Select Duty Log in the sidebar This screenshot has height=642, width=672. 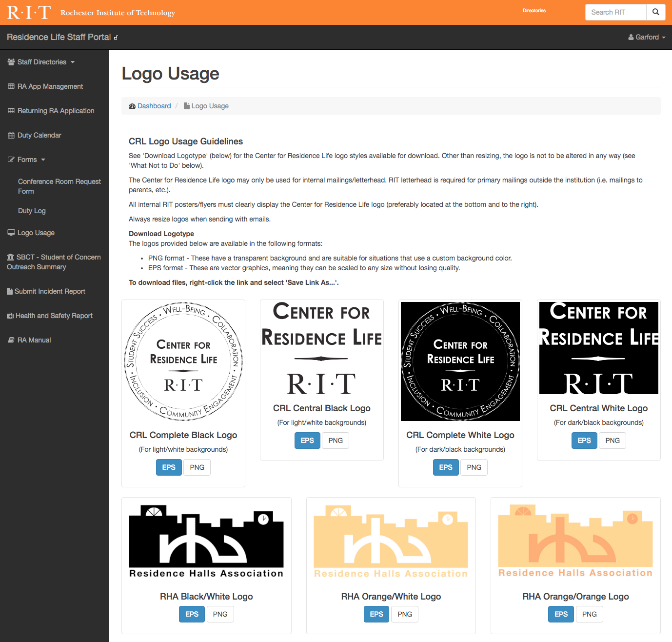(32, 211)
